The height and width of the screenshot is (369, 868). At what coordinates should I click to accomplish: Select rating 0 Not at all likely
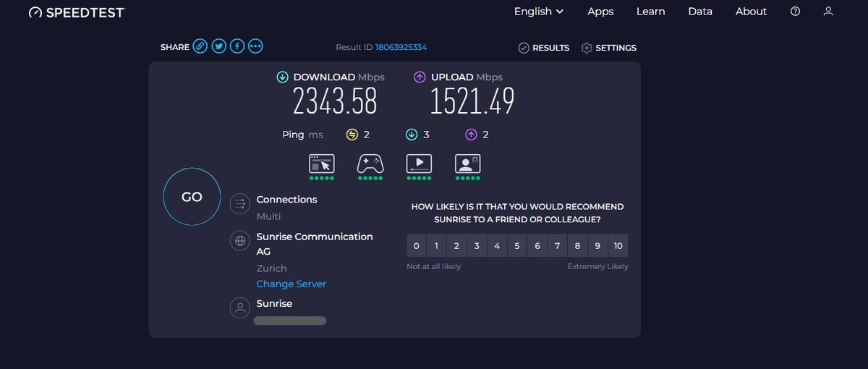point(417,246)
